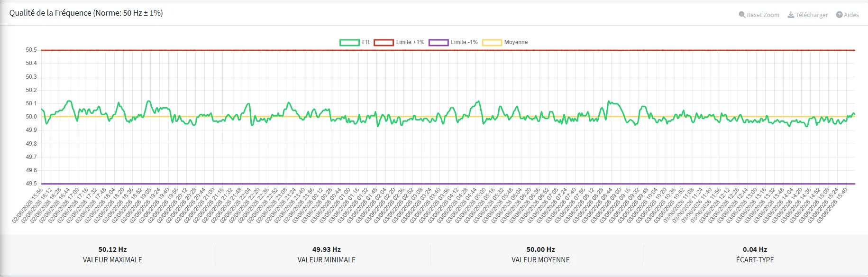Toggle the Moyenne yellow legend swatch
868x277 pixels.
(492, 42)
